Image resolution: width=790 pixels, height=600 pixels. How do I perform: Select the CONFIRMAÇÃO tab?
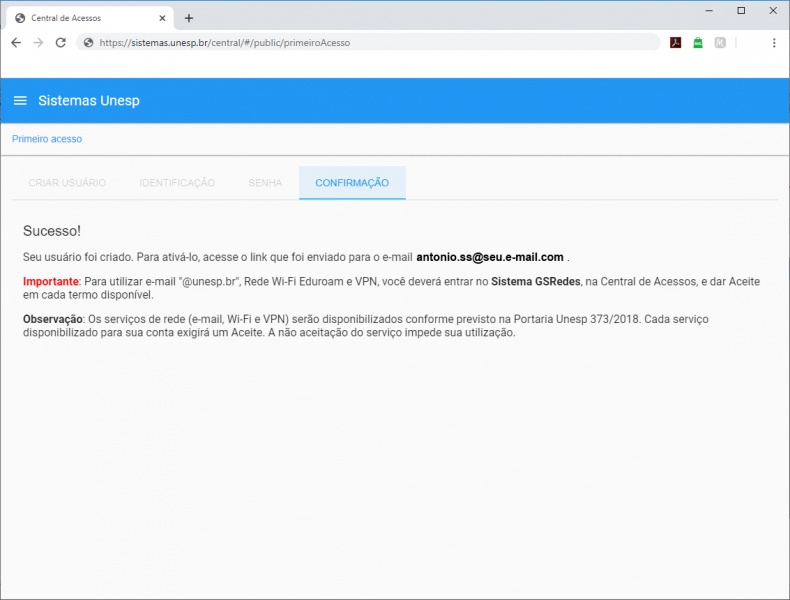(x=352, y=183)
